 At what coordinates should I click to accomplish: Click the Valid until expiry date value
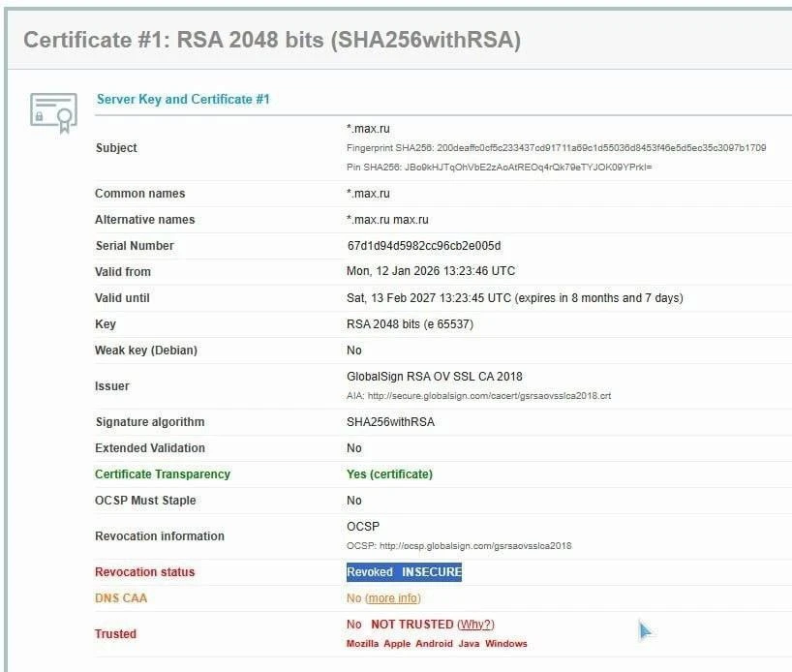[515, 298]
